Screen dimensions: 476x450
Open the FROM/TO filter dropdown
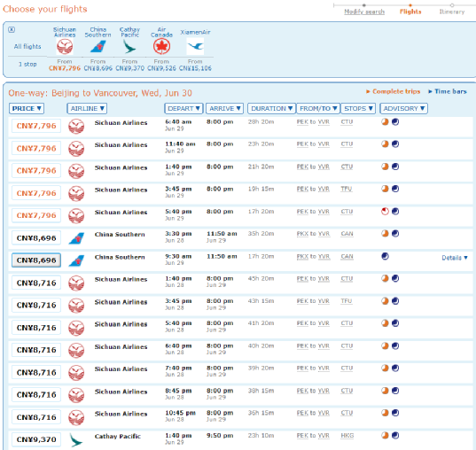pyautogui.click(x=318, y=108)
